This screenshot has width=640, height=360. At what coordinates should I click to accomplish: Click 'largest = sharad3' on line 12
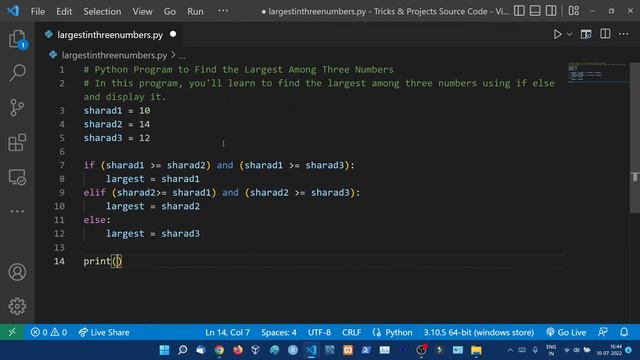[x=153, y=234]
